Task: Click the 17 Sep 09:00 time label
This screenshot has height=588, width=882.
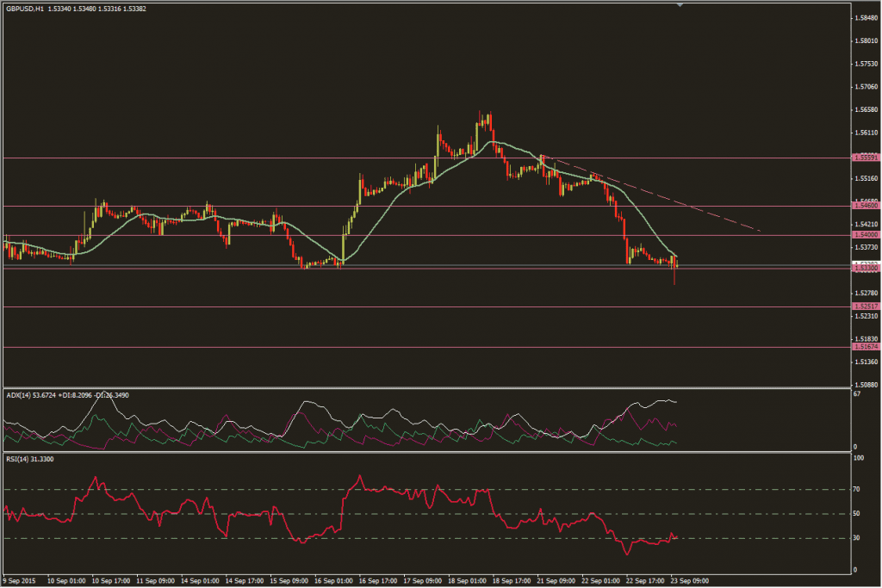Action: tap(422, 581)
